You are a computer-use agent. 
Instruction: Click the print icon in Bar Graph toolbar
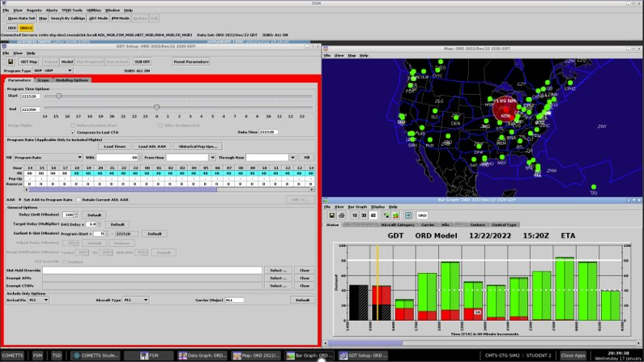[x=341, y=215]
